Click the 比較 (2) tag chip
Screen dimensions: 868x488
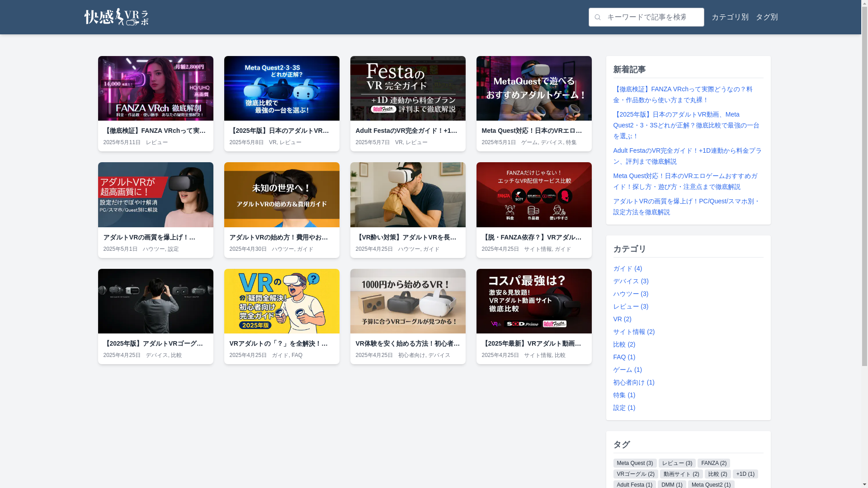(x=717, y=474)
